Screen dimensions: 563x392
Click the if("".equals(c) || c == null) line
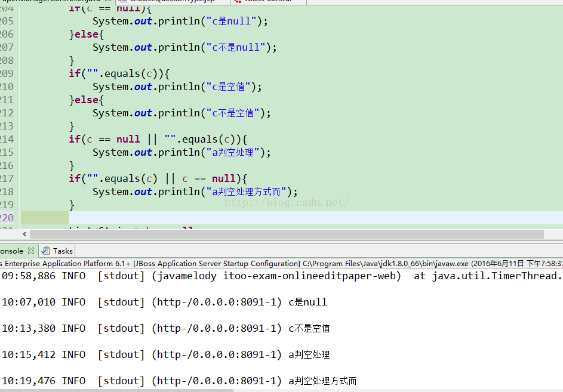pos(158,179)
